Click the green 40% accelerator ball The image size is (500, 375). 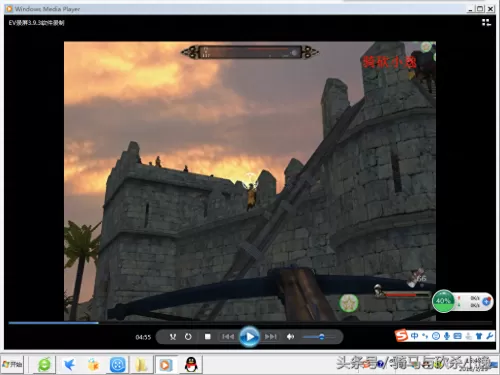(x=443, y=301)
